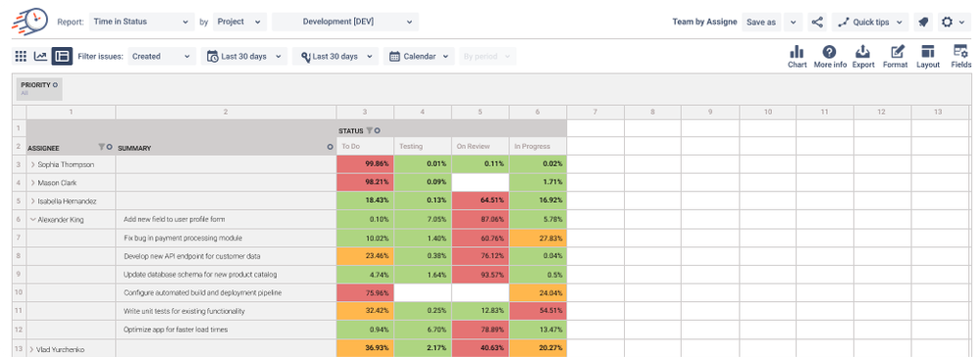Open the Fields settings icon
This screenshot has width=980, height=357.
960,52
